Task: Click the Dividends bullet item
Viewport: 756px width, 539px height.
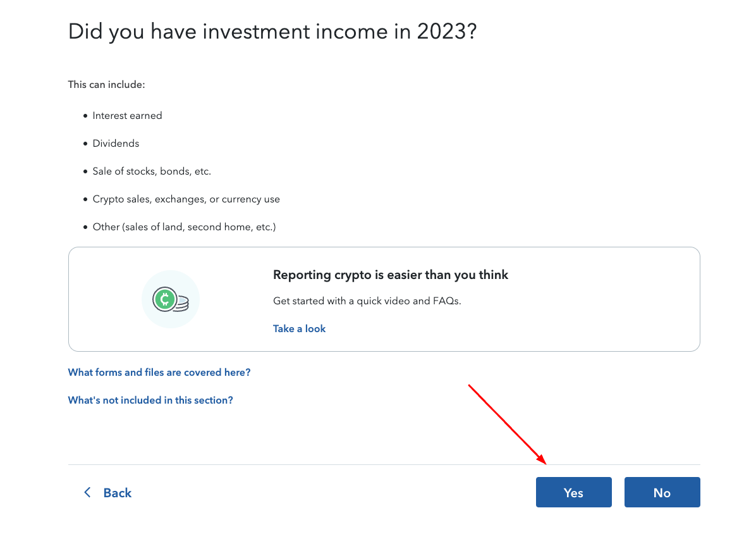Action: point(116,143)
